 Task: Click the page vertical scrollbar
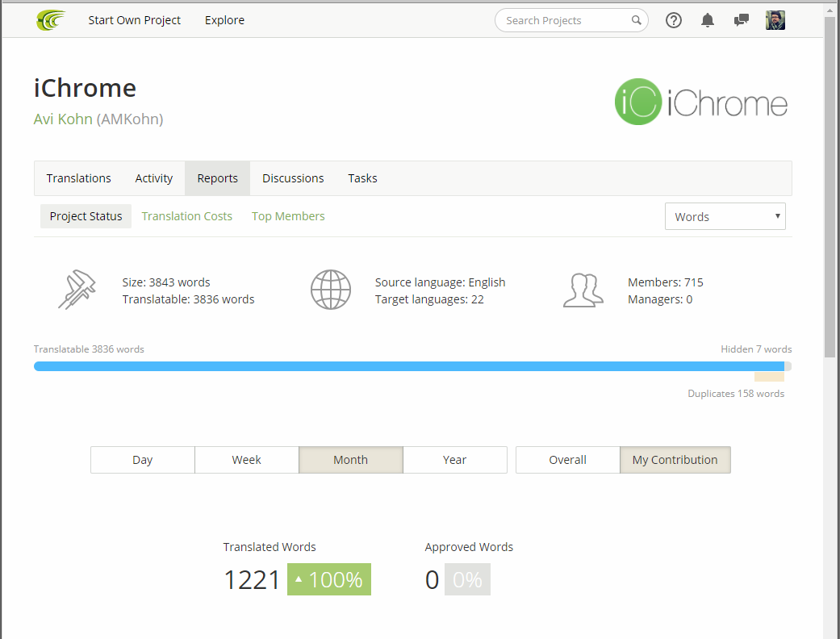(830, 187)
